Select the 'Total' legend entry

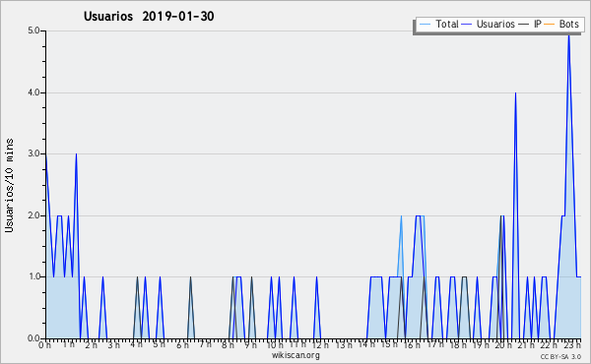447,24
